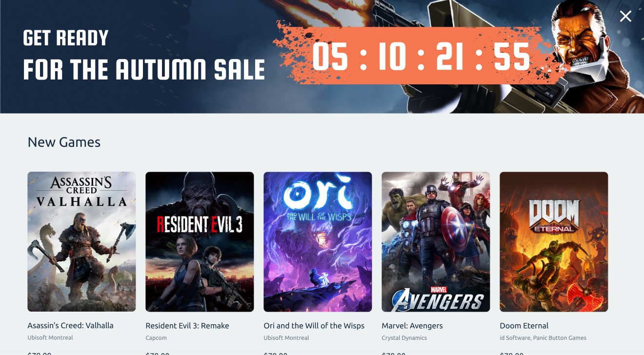Viewport: 644px width, 355px height.
Task: Select the Resident Evil 3 cover image
Action: click(x=200, y=242)
